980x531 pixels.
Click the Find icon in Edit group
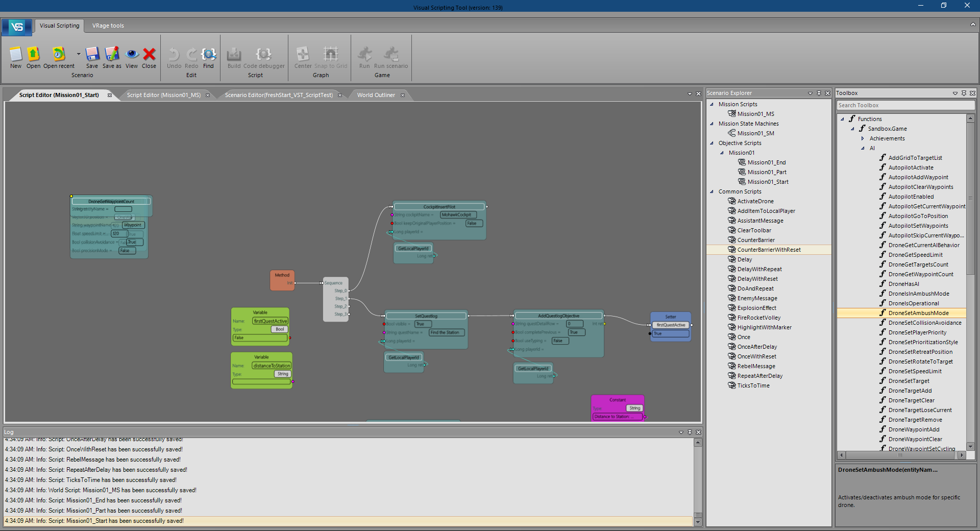[208, 54]
